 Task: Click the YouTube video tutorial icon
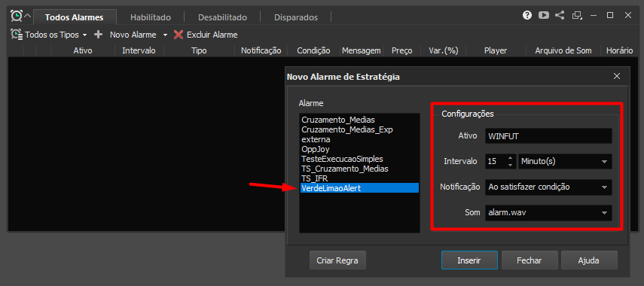(544, 16)
